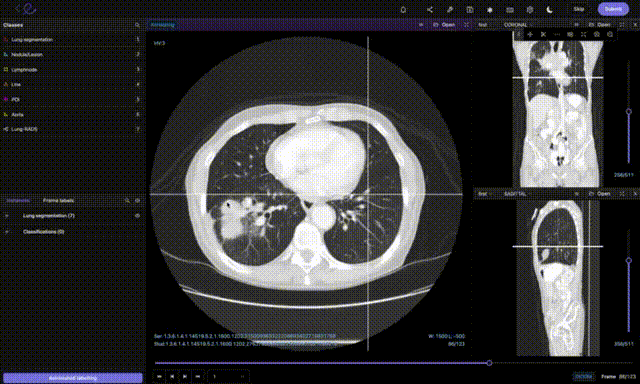640x384 pixels.
Task: Switch to the Frame labels tab
Action: tap(58, 200)
